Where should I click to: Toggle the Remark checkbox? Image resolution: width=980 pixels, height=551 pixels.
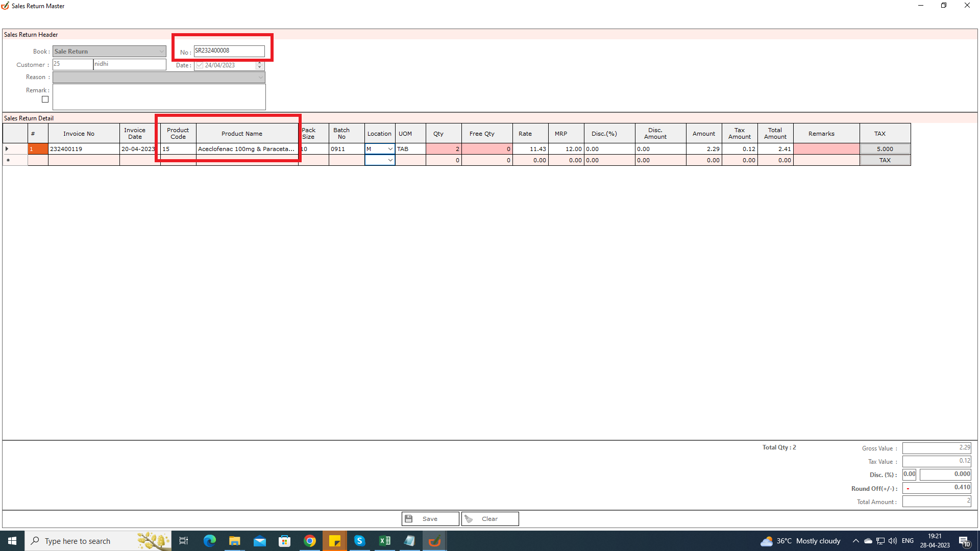(x=45, y=99)
